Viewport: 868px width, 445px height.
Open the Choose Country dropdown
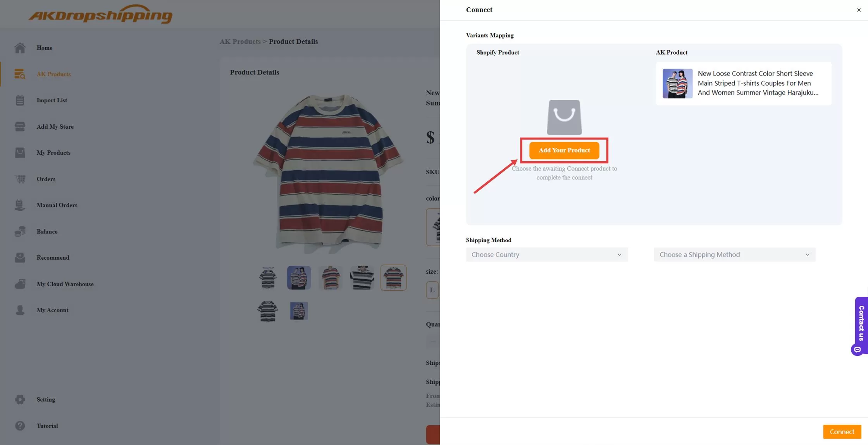(x=546, y=254)
